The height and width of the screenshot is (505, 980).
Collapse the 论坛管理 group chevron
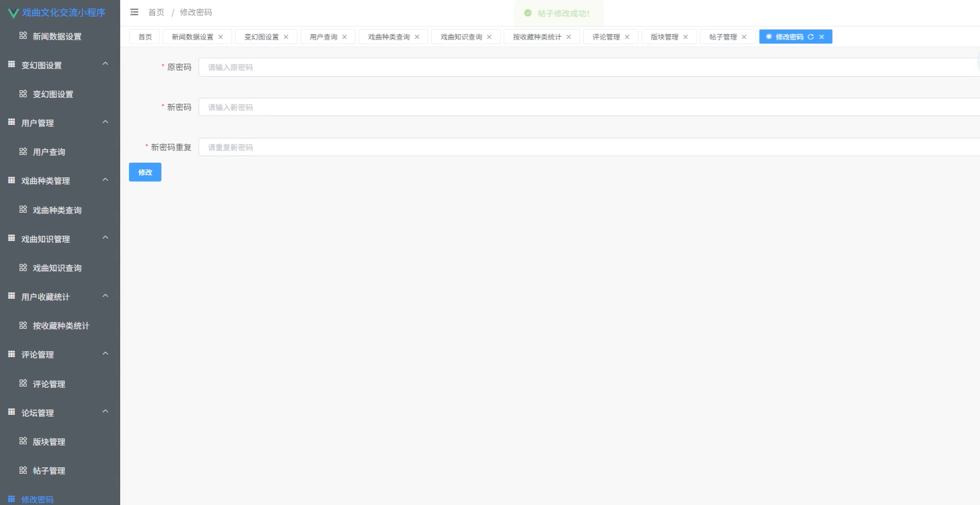105,411
